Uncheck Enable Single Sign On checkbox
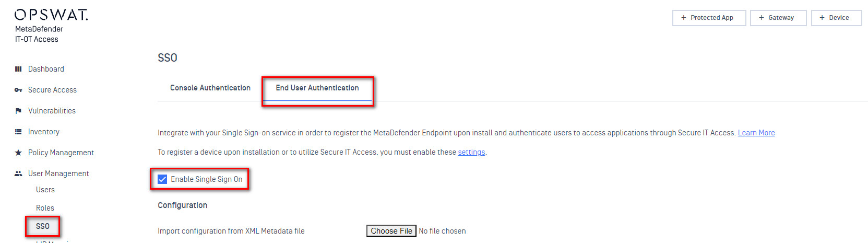This screenshot has height=243, width=868. pyautogui.click(x=162, y=179)
